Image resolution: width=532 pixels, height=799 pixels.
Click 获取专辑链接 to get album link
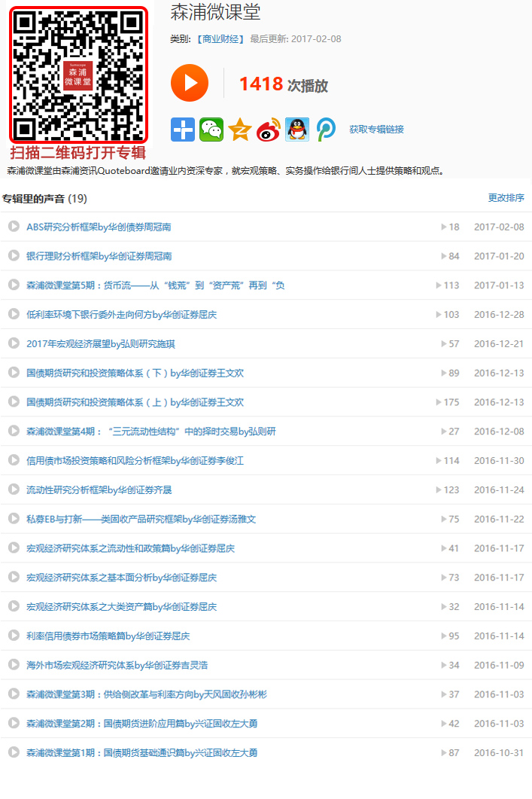click(376, 130)
